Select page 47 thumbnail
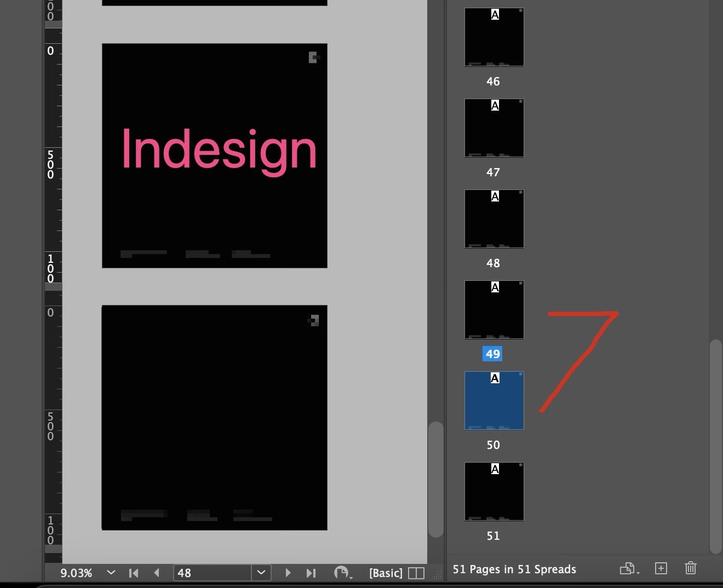 tap(494, 128)
